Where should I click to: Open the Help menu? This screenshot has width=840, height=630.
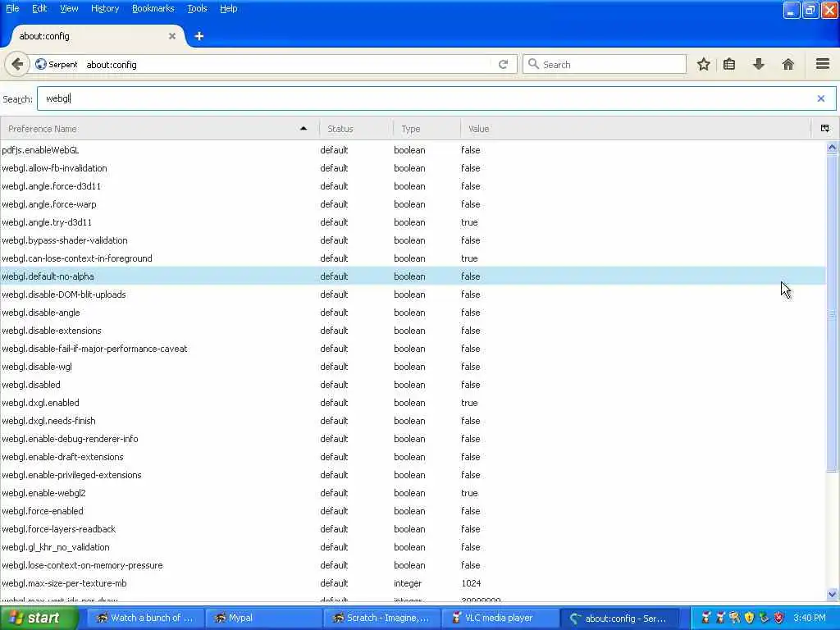228,8
